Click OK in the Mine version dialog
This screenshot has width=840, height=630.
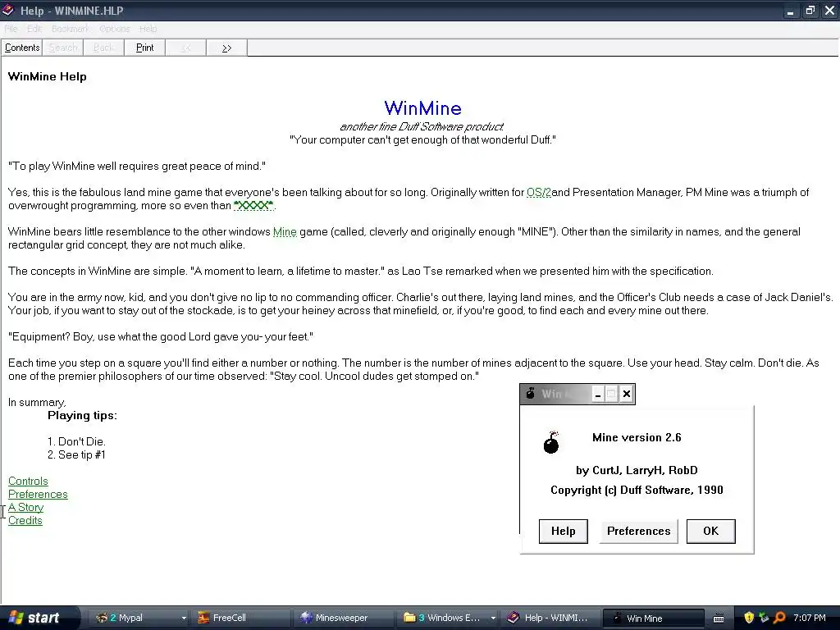tap(711, 531)
